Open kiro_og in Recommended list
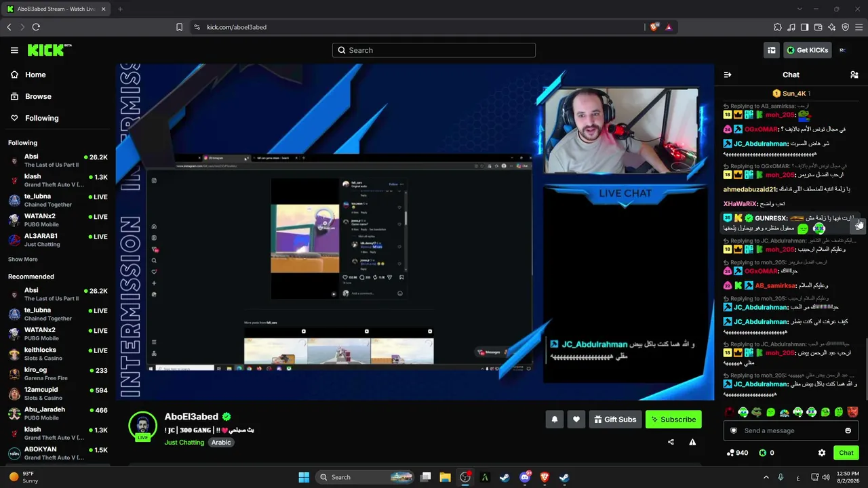868x488 pixels. tap(58, 373)
